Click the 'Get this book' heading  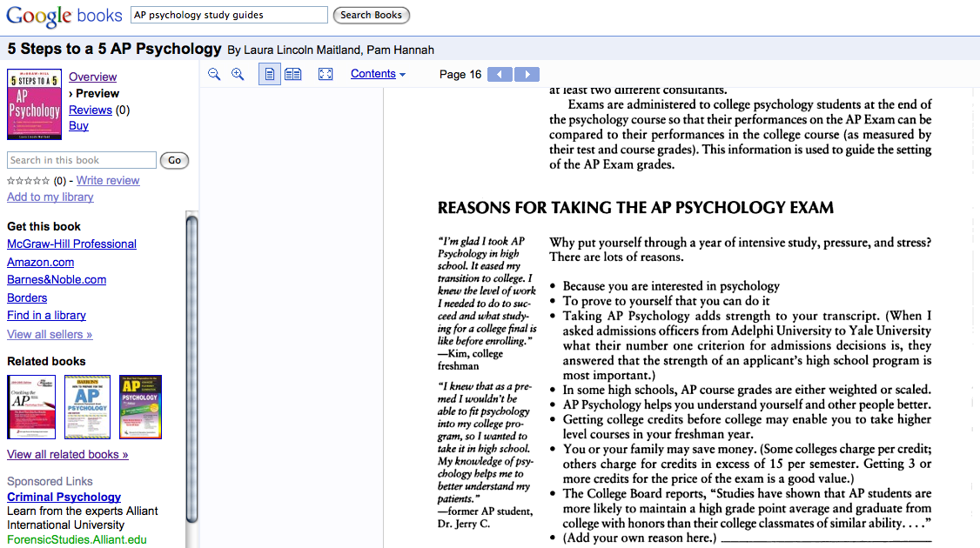point(44,227)
